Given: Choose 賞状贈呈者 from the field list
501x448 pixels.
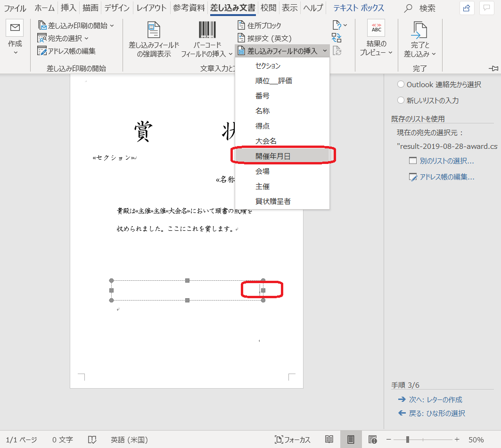Looking at the screenshot, I should tap(273, 201).
